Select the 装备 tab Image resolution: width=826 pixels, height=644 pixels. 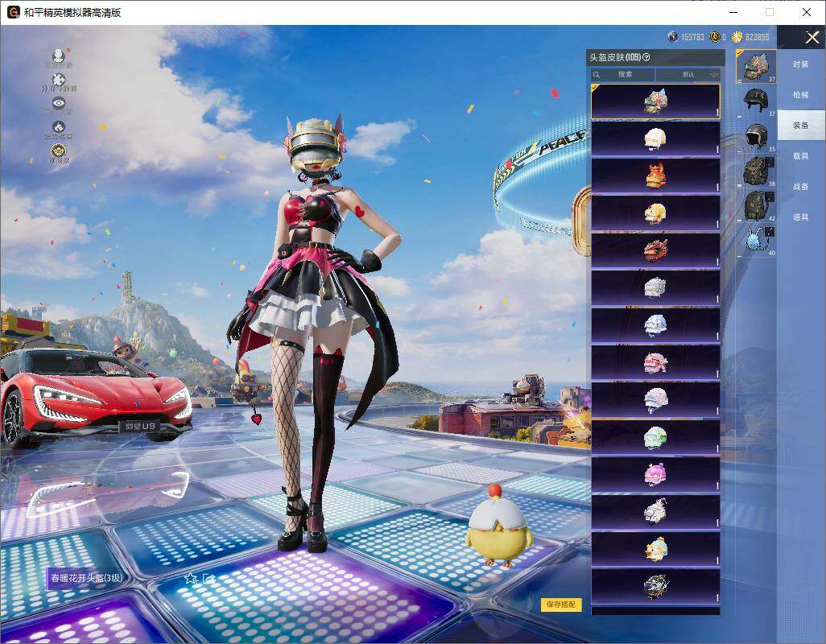(x=801, y=126)
